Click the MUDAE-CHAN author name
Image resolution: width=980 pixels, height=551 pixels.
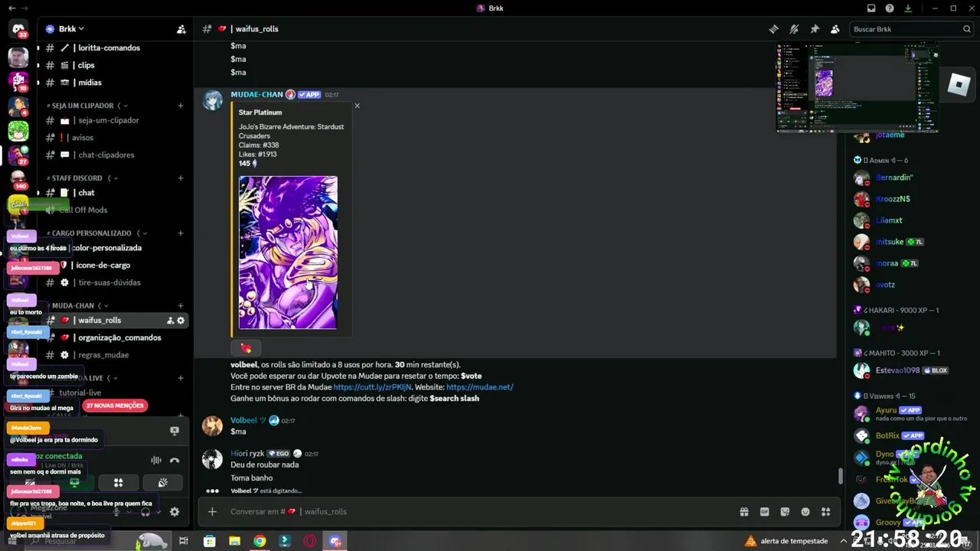pos(256,94)
